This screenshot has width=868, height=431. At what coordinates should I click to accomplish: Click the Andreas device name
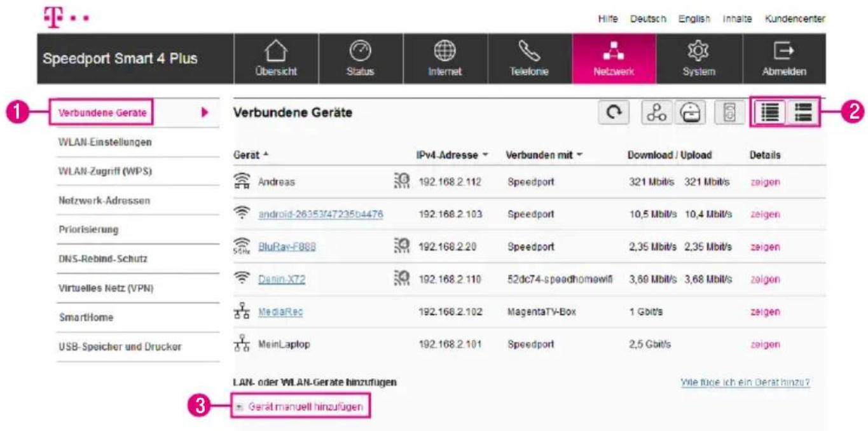tap(276, 182)
